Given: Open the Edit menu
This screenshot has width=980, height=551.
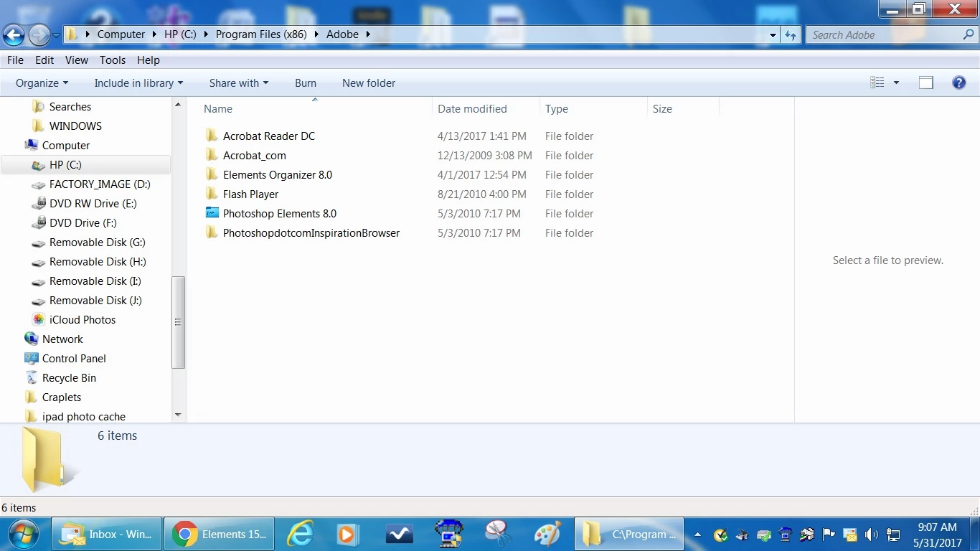Looking at the screenshot, I should pyautogui.click(x=44, y=60).
